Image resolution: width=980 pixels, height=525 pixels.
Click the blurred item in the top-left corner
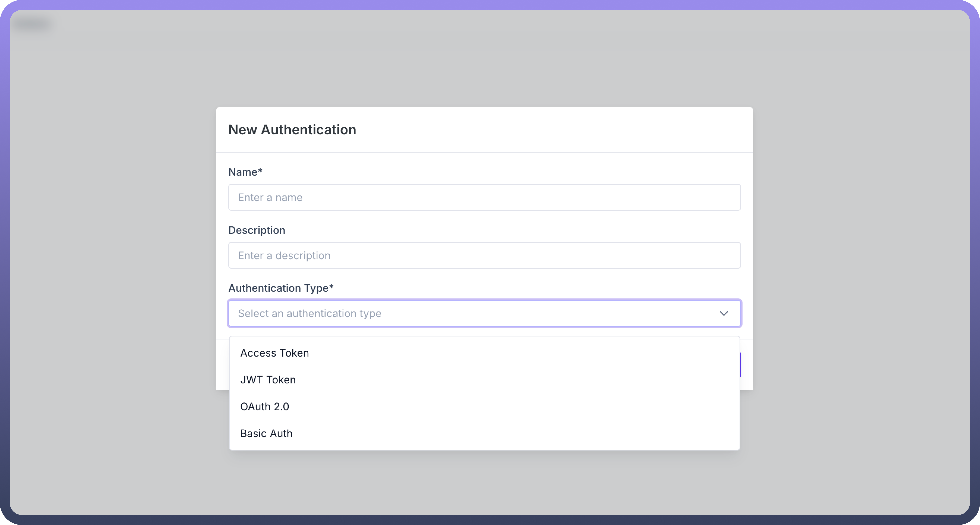point(32,24)
